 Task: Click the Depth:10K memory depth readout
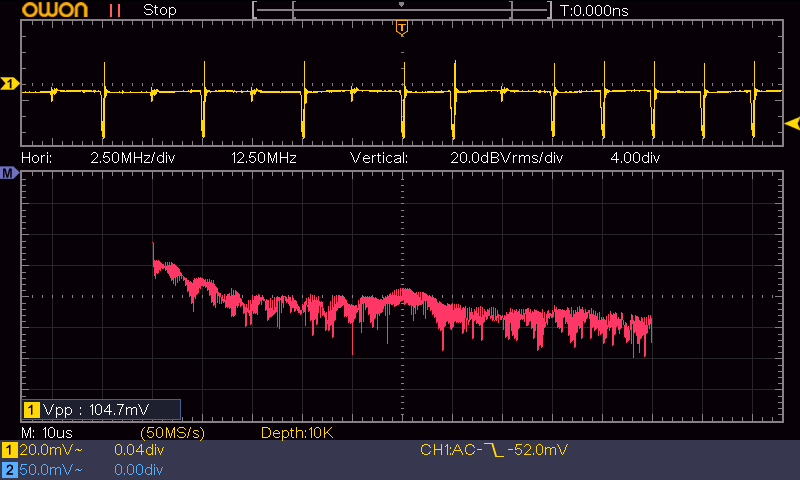coord(297,433)
